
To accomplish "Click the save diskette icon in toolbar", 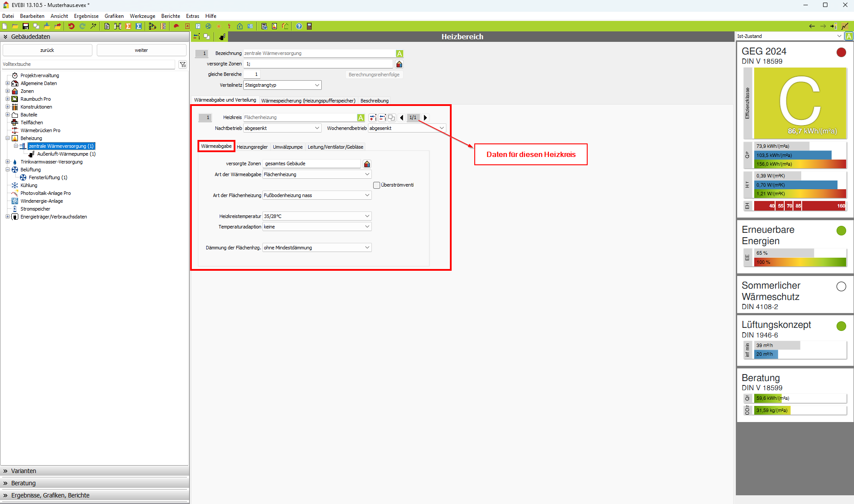I will click(x=26, y=26).
